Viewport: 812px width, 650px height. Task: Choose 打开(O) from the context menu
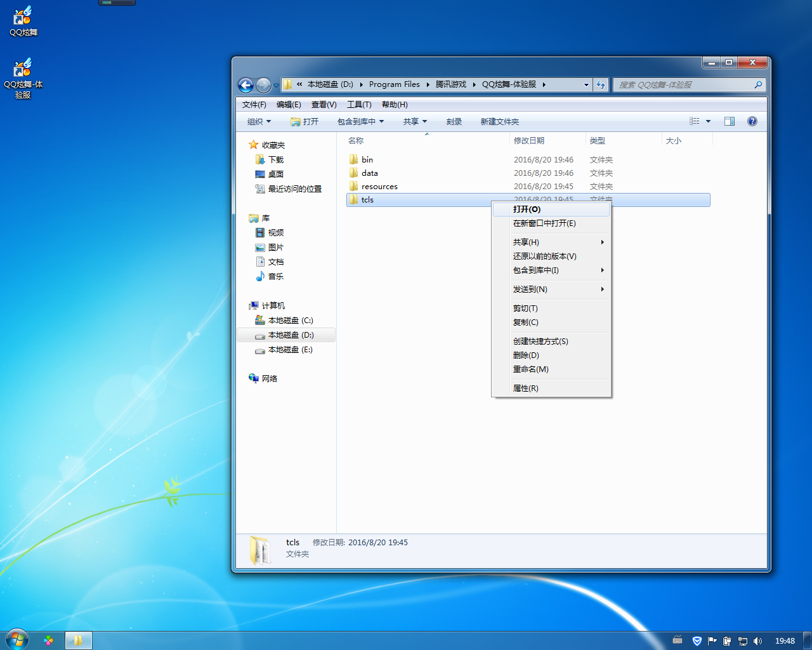pos(551,209)
